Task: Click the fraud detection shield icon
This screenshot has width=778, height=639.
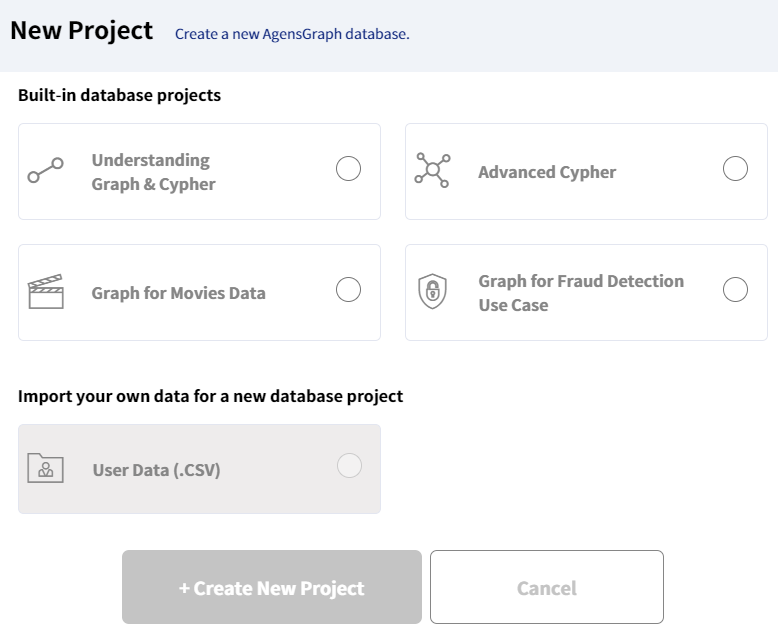Action: click(x=432, y=292)
